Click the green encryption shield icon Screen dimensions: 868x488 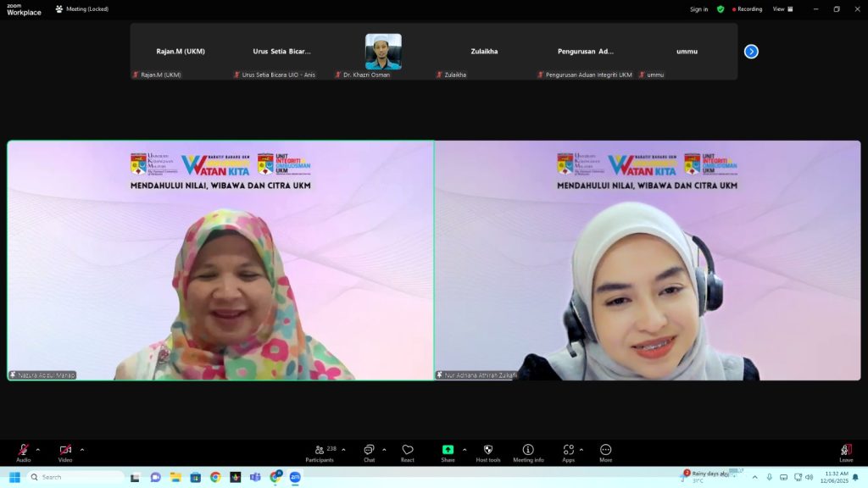pos(721,9)
